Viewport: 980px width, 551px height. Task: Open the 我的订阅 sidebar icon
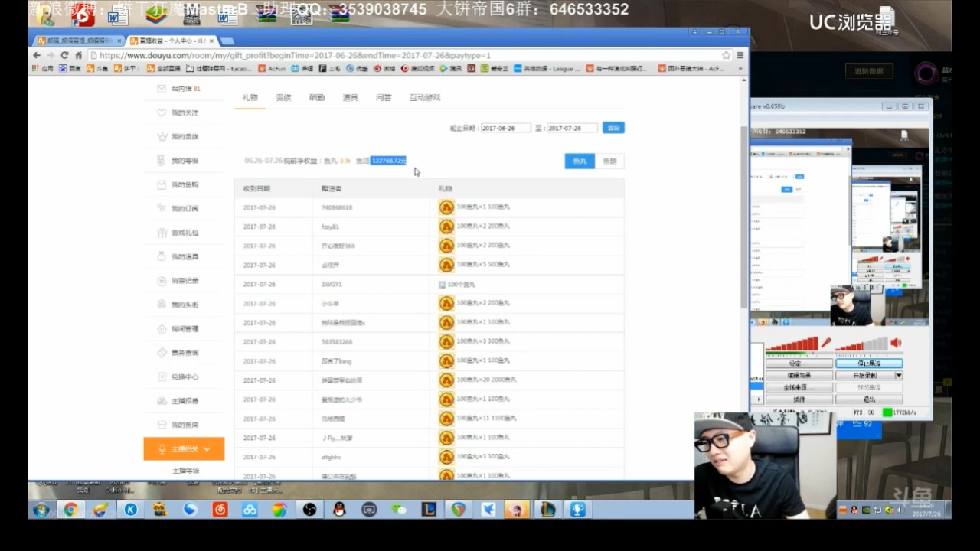(x=162, y=208)
